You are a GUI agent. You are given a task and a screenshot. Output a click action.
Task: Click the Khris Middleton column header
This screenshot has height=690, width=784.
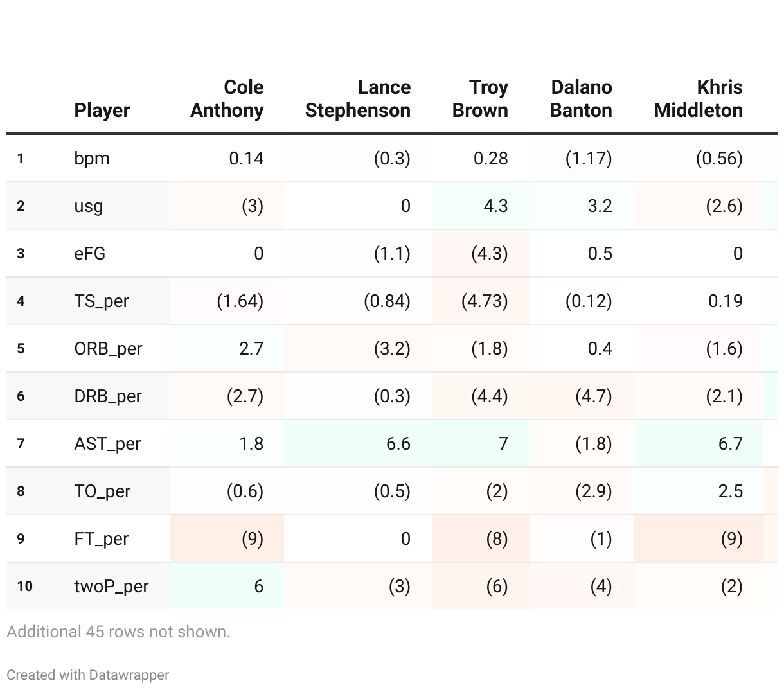point(698,98)
